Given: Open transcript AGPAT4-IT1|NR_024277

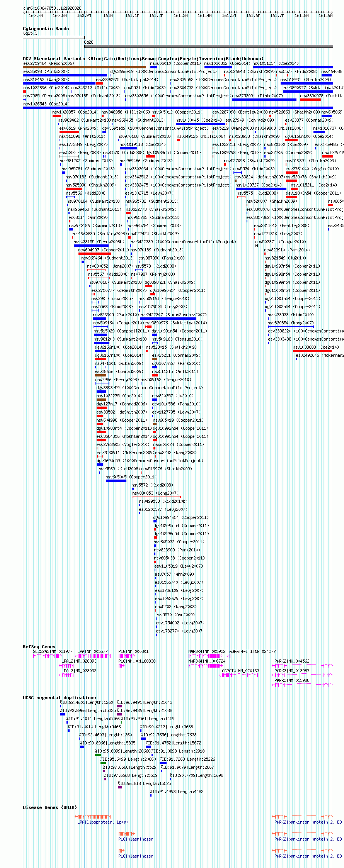Looking at the screenshot, I should (252, 651).
